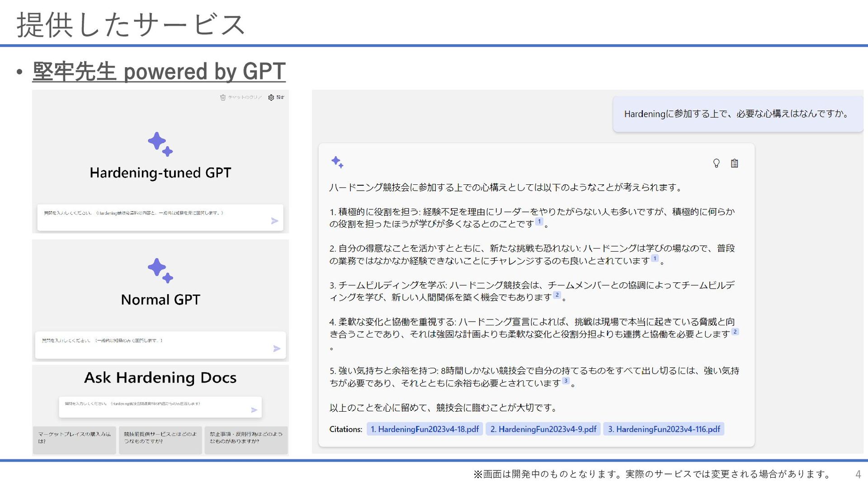Screen dimensions: 868x488
Task: Click the Normal GPT heading
Action: (160, 300)
